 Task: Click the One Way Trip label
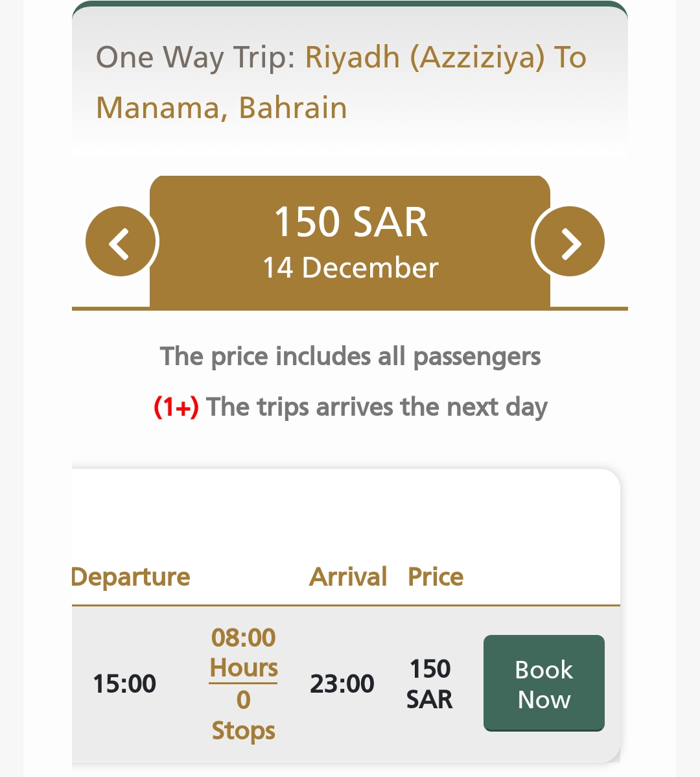click(196, 58)
